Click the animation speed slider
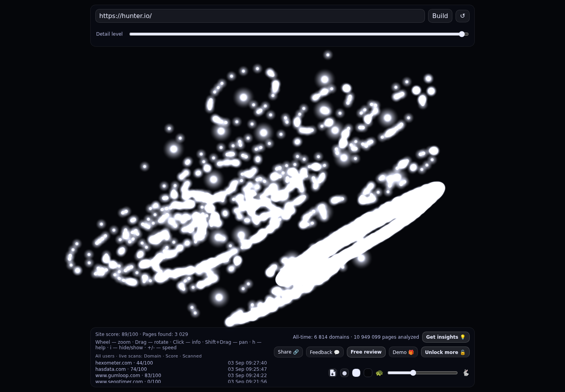The width and height of the screenshot is (565, 392). (x=423, y=373)
